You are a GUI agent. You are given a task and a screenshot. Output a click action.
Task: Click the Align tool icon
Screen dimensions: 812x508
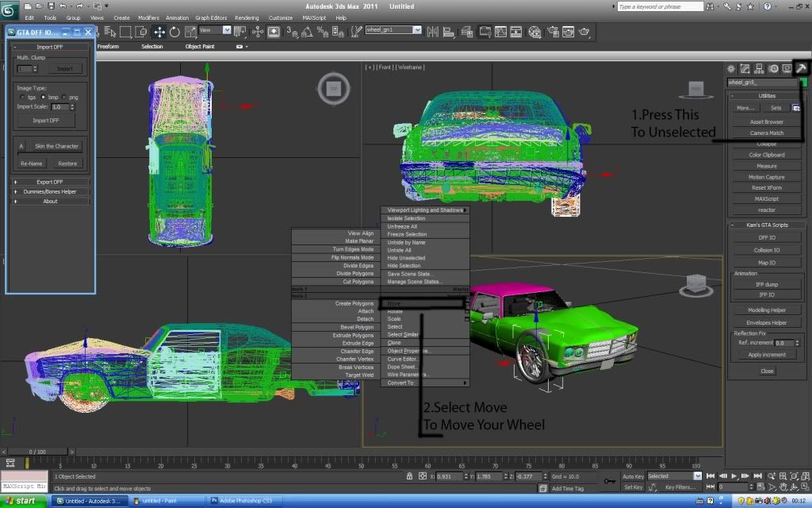[449, 32]
